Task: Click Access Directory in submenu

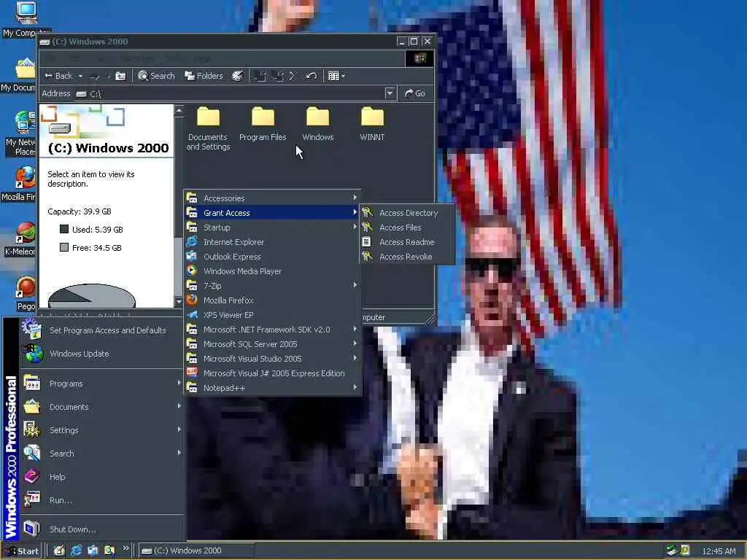Action: (407, 213)
